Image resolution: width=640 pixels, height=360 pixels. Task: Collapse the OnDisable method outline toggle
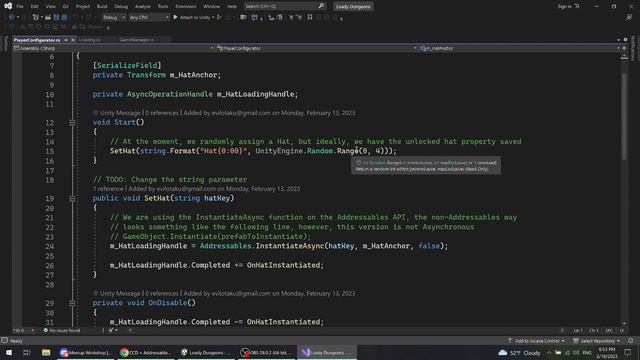point(72,303)
